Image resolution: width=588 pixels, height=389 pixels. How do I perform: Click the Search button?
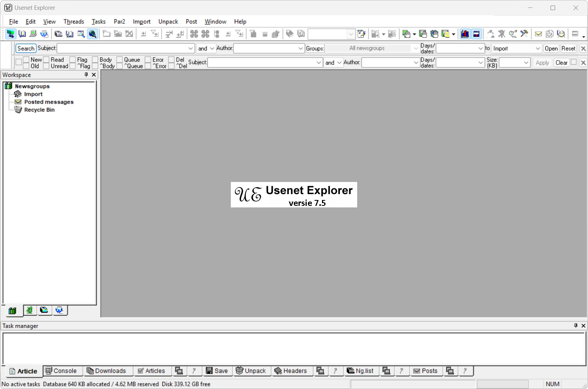click(x=26, y=49)
